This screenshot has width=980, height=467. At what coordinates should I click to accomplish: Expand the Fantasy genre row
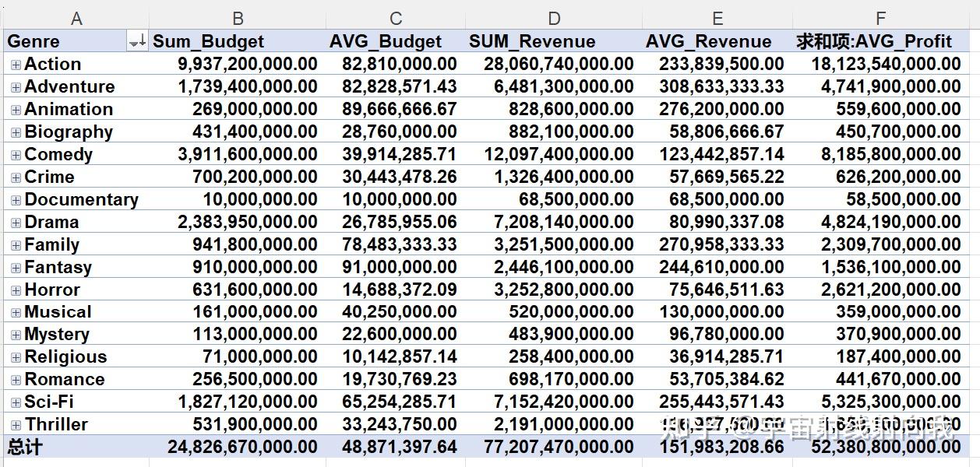[x=16, y=269]
